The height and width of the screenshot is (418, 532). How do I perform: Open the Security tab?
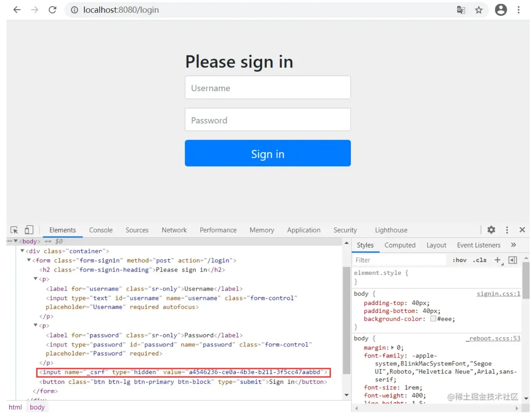[x=345, y=230]
